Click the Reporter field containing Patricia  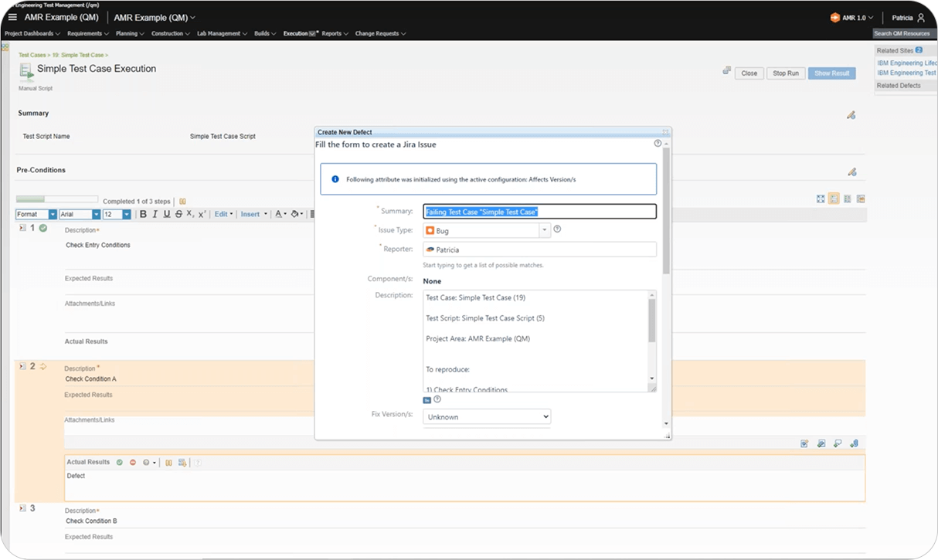coord(539,249)
